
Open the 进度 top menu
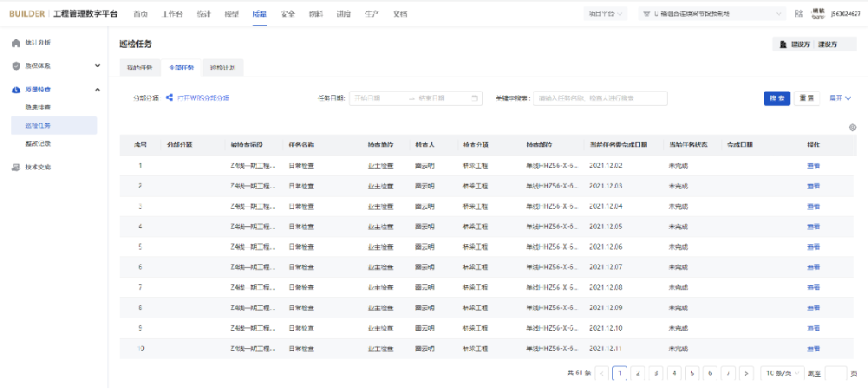tap(343, 15)
